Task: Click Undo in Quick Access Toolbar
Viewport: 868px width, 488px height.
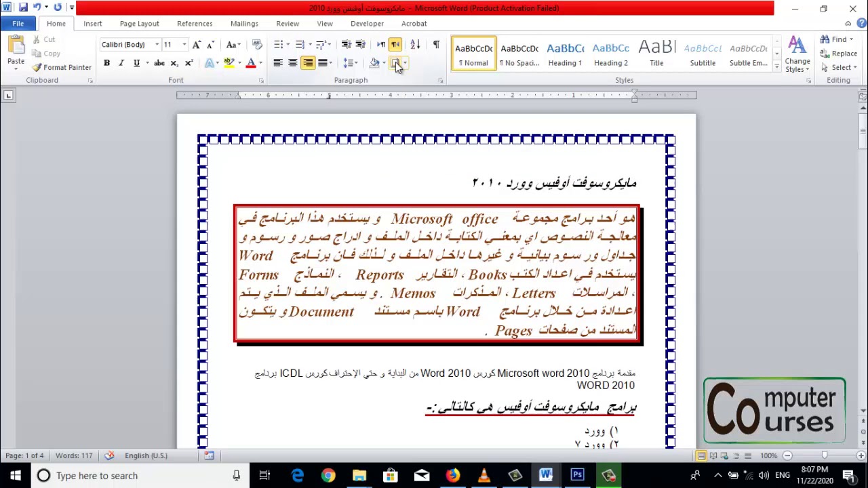Action: click(x=37, y=7)
